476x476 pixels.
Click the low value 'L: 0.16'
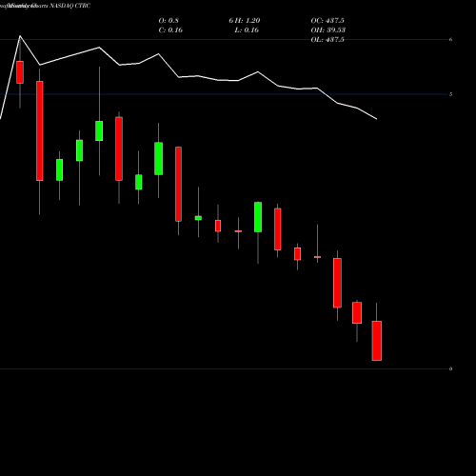(247, 30)
